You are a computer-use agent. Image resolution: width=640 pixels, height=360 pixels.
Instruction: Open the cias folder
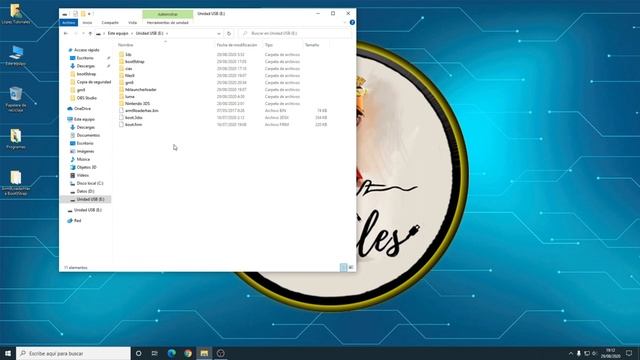(x=128, y=69)
